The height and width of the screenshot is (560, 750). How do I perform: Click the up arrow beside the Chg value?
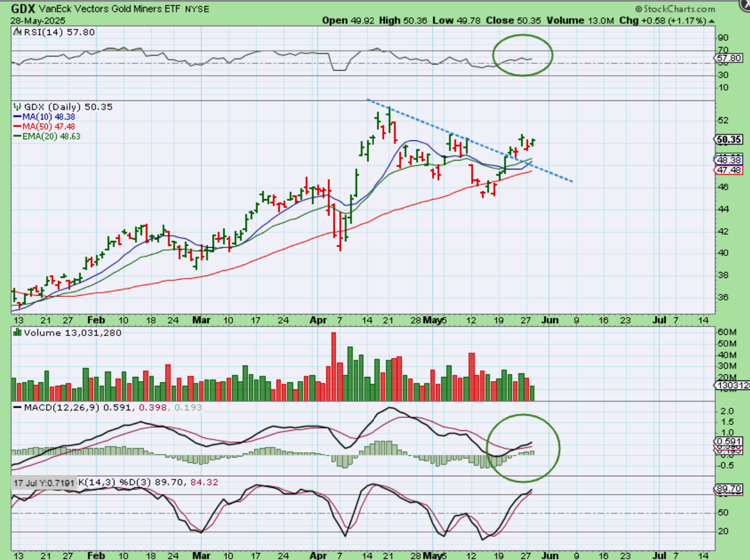711,20
